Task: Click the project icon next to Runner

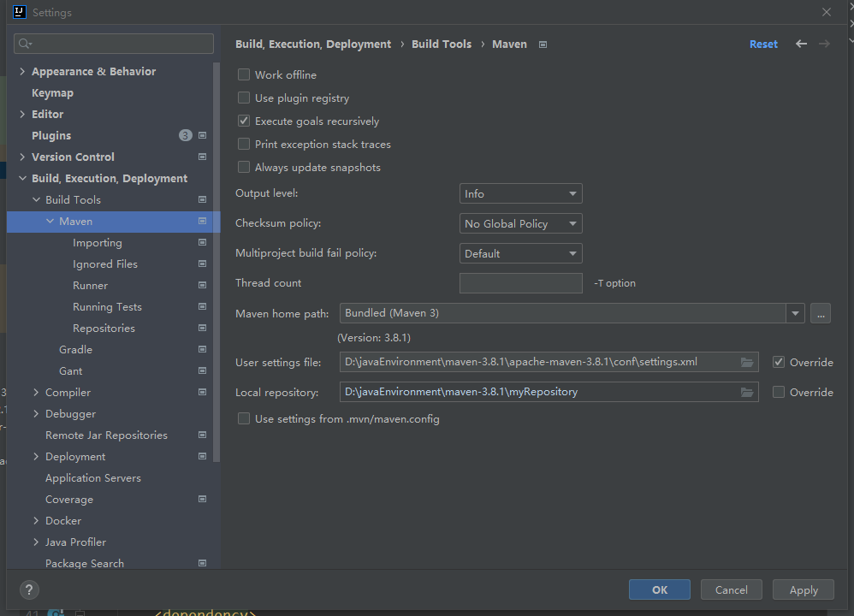Action: coord(202,286)
